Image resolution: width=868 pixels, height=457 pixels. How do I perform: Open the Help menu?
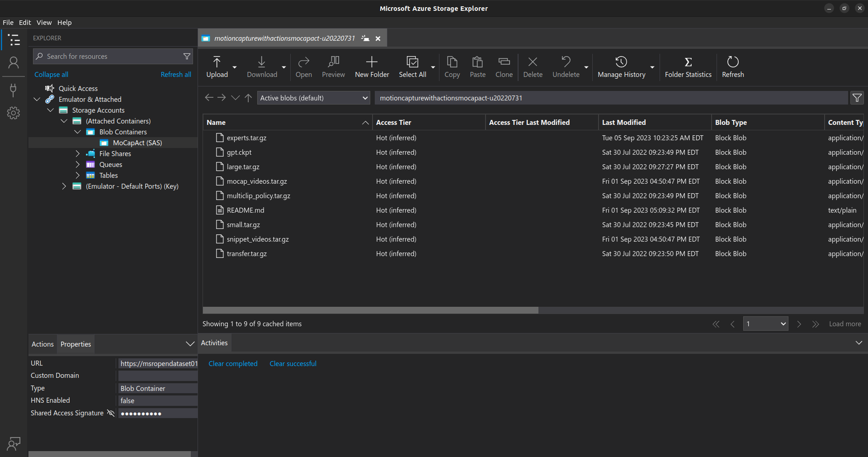64,23
